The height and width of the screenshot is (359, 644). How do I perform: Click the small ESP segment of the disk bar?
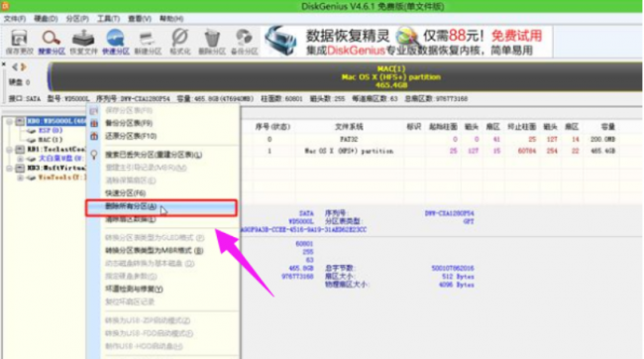(50, 77)
